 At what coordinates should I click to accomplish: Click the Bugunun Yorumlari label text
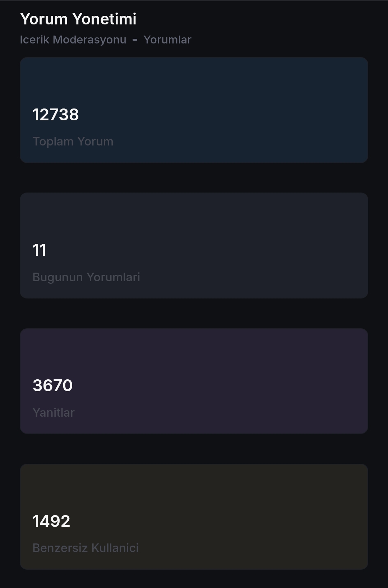pyautogui.click(x=86, y=277)
